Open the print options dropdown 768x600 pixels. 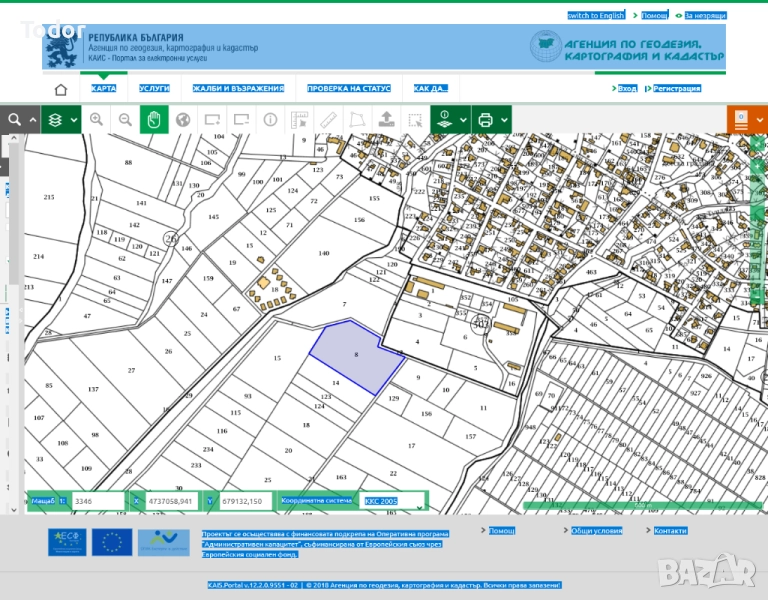coord(491,120)
